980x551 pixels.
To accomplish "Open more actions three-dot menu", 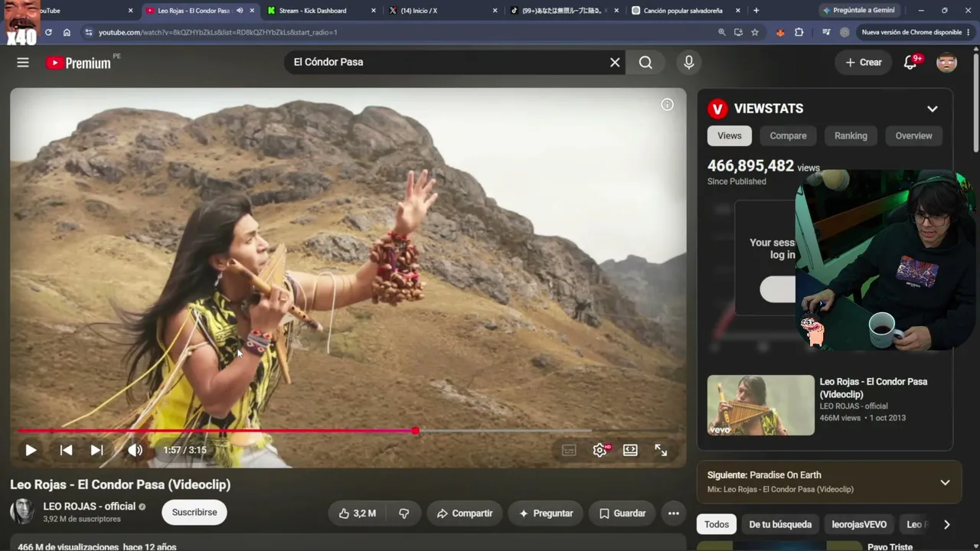I will pyautogui.click(x=674, y=514).
